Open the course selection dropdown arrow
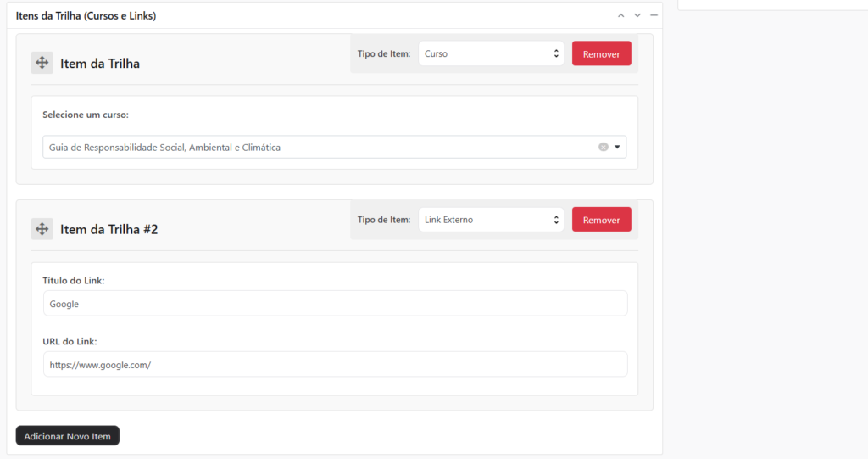Image resolution: width=868 pixels, height=459 pixels. [x=617, y=147]
